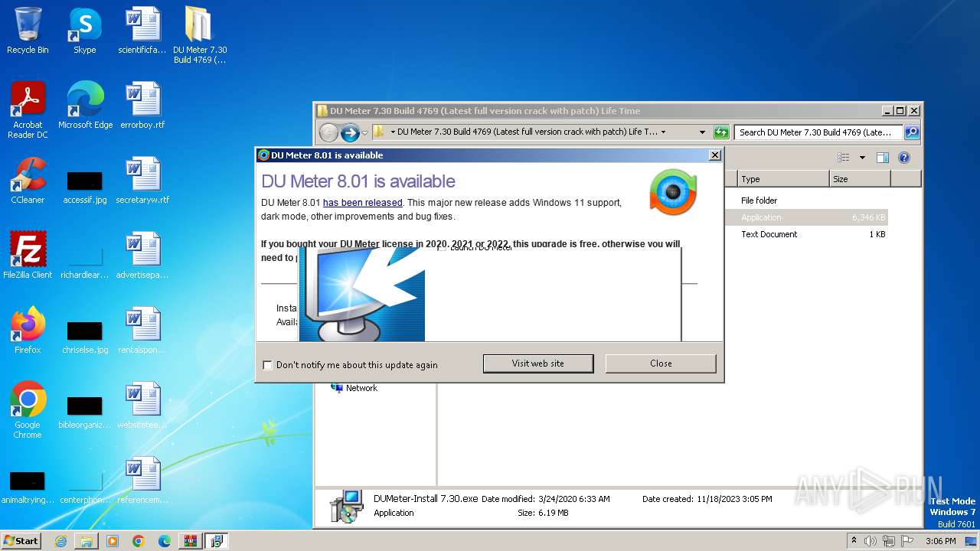The height and width of the screenshot is (551, 980).
Task: Select Network in Explorer navigation pane
Action: pos(361,388)
